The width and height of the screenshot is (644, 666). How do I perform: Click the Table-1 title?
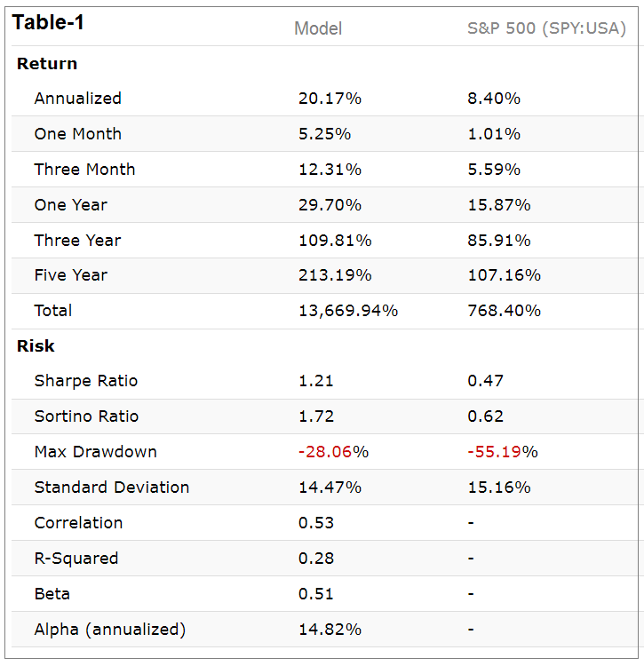pyautogui.click(x=49, y=23)
